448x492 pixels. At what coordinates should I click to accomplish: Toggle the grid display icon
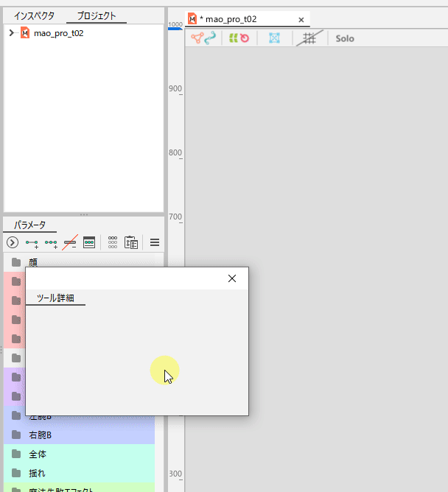click(309, 38)
